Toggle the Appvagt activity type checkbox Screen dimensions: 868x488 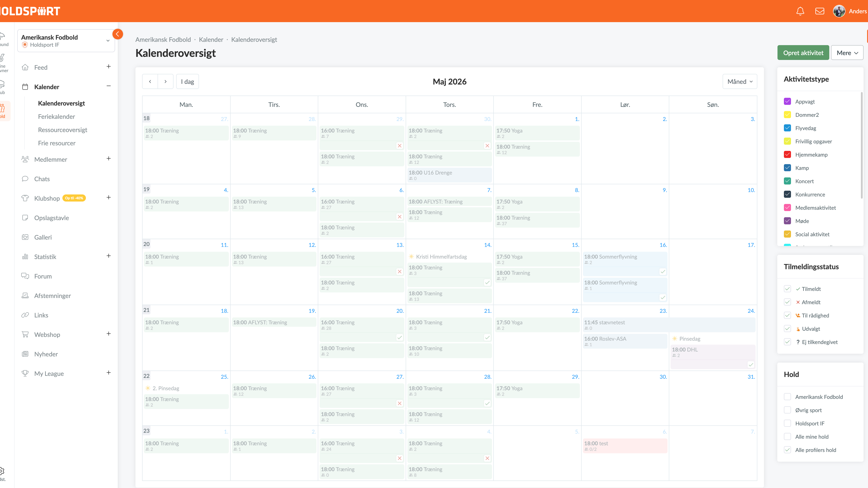pos(787,101)
